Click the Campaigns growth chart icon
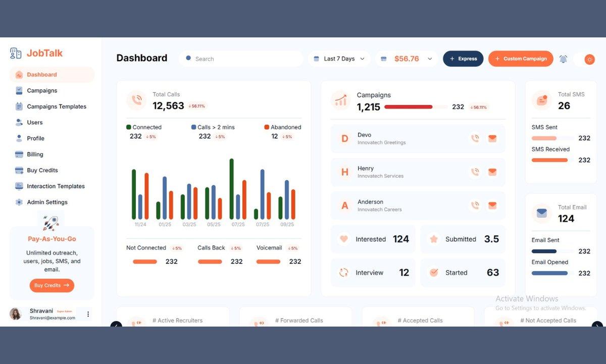606x364 pixels. [x=341, y=100]
